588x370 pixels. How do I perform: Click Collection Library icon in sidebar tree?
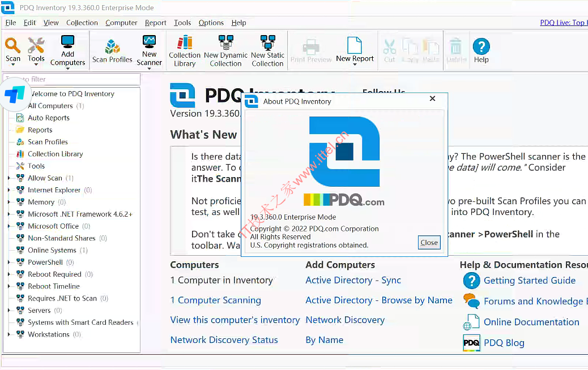pyautogui.click(x=20, y=154)
